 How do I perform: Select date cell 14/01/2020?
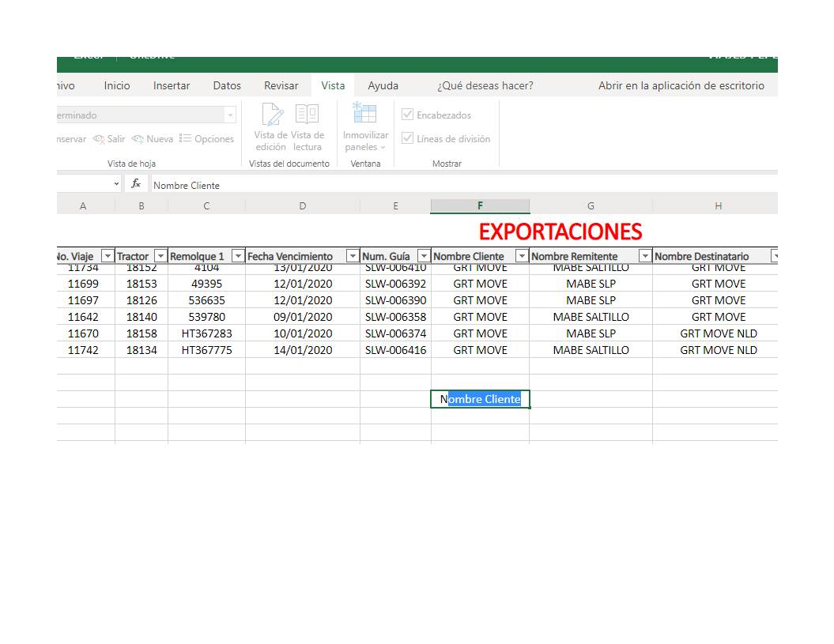coord(303,350)
